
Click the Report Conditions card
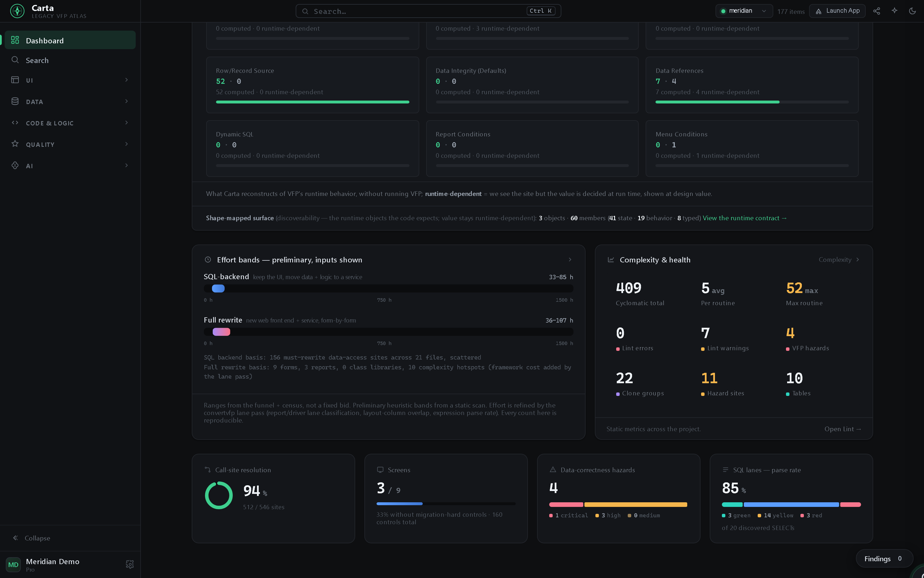(x=532, y=148)
